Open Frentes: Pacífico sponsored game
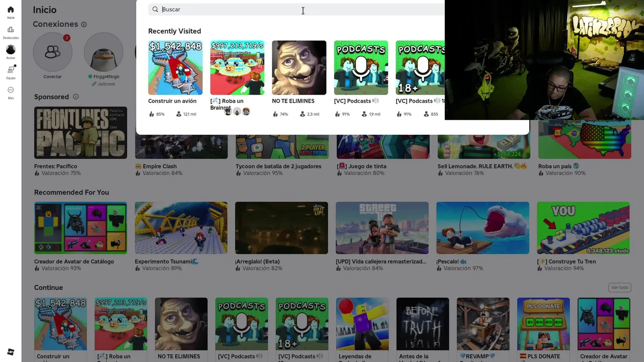644x362 pixels. pyautogui.click(x=80, y=133)
